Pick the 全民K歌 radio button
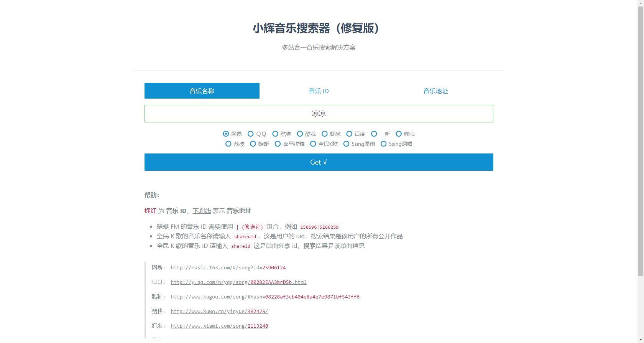The width and height of the screenshot is (644, 343). 313,144
